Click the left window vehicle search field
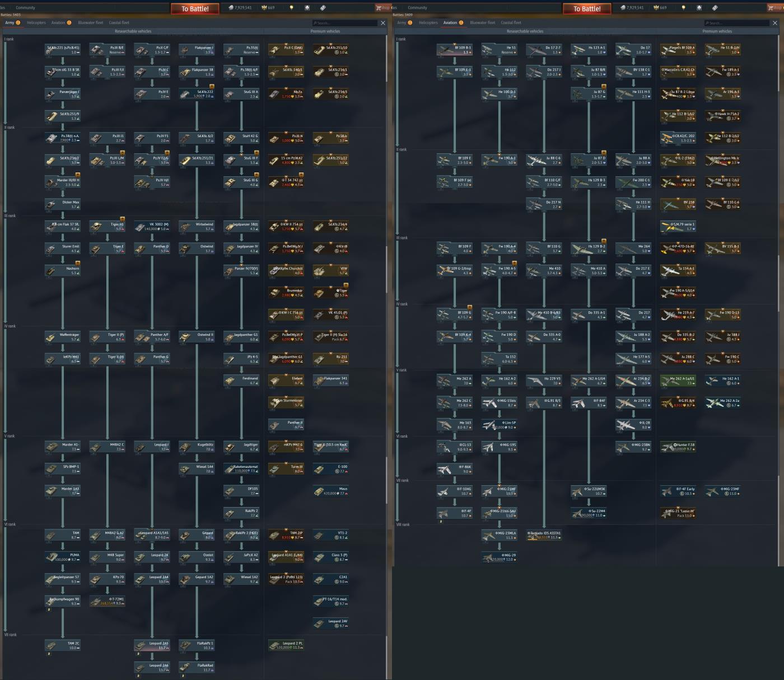 (x=345, y=23)
